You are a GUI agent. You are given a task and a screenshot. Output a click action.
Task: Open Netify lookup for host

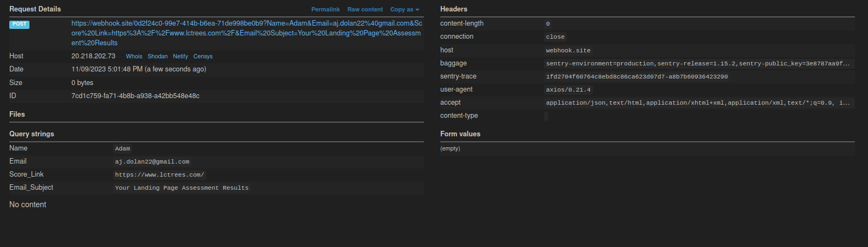click(x=181, y=56)
